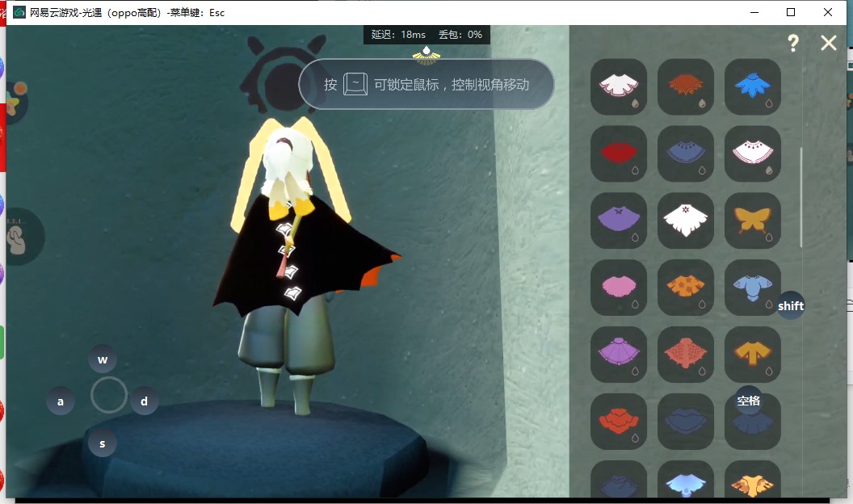This screenshot has height=504, width=853.
Task: Equip the purple pleated fan cape
Action: click(x=619, y=355)
